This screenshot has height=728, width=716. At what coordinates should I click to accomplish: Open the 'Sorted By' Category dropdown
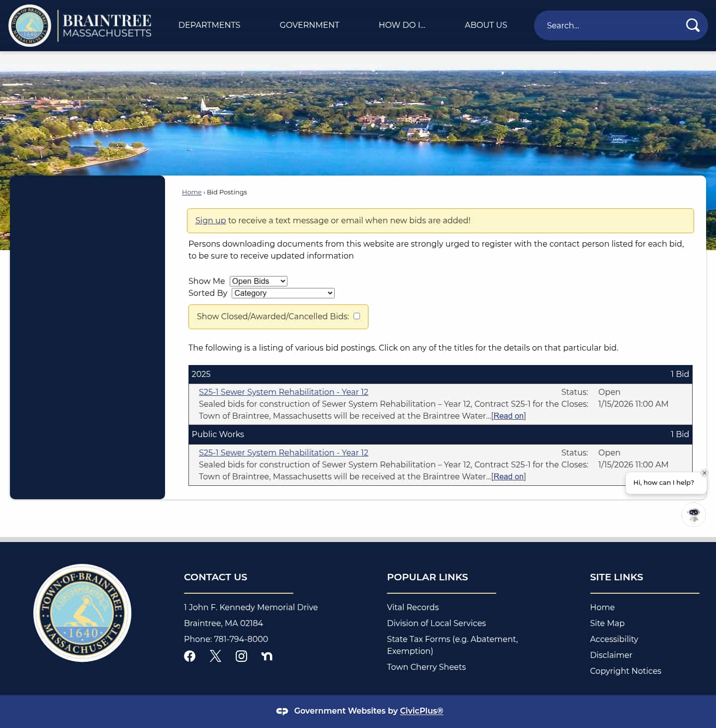(x=282, y=293)
